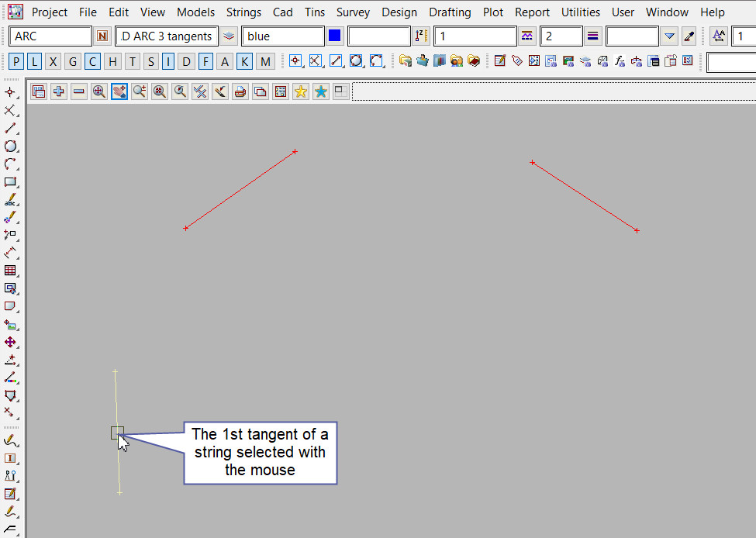The width and height of the screenshot is (756, 538).
Task: Select the circle creation tool
Action: tap(10, 146)
